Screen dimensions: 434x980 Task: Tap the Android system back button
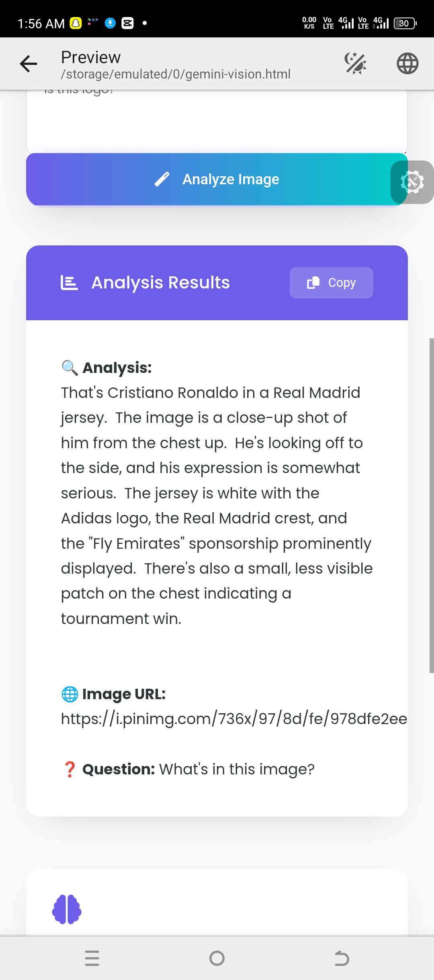tap(342, 958)
